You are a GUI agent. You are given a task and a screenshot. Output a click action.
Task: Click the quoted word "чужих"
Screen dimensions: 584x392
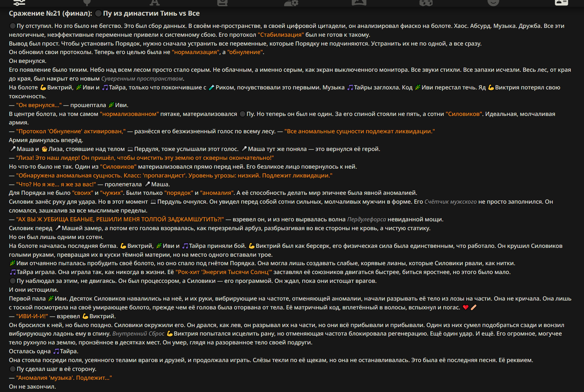point(112,193)
